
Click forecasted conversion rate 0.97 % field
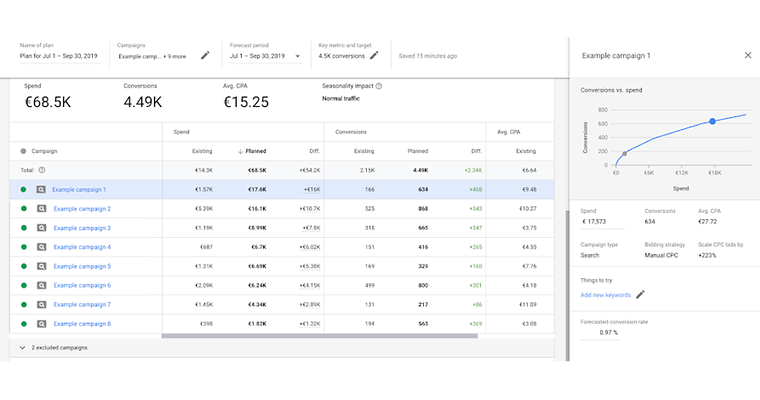tap(600, 333)
